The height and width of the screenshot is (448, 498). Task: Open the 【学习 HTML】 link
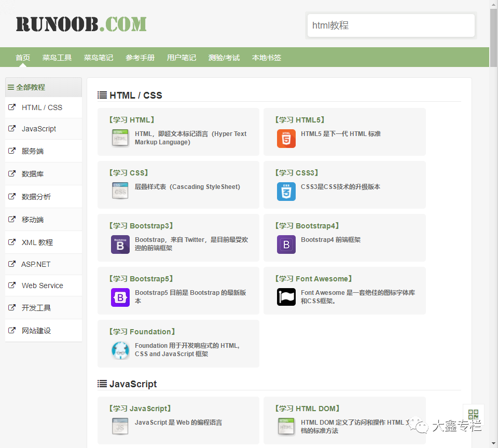(x=132, y=120)
